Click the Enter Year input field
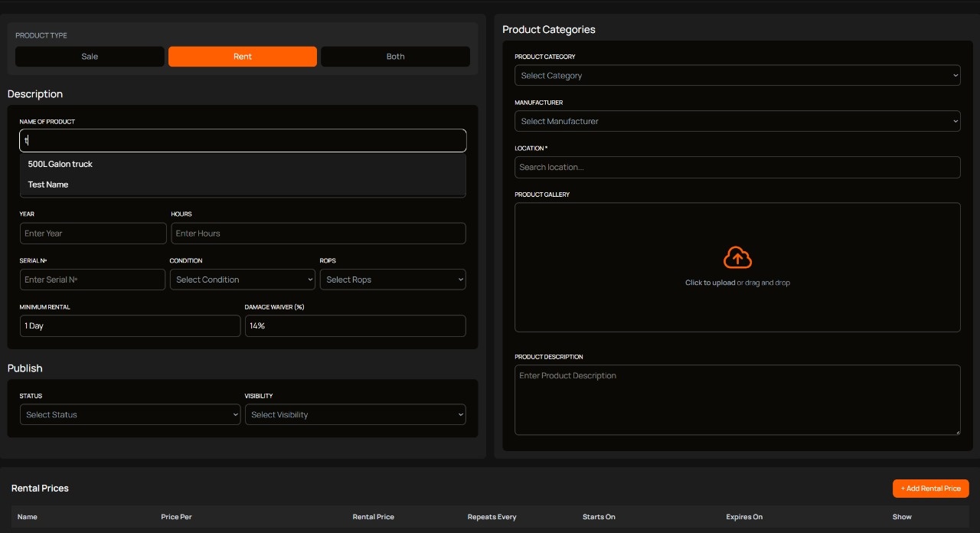 (93, 234)
